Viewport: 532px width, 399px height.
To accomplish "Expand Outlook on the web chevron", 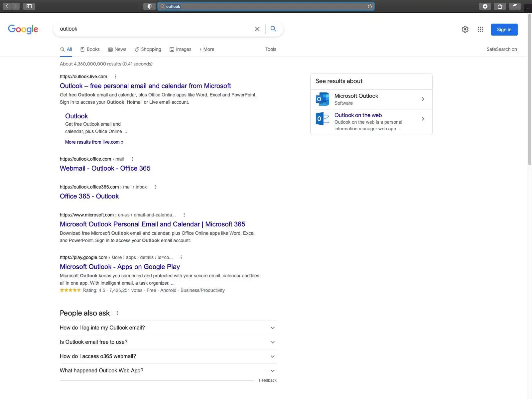I will (423, 119).
